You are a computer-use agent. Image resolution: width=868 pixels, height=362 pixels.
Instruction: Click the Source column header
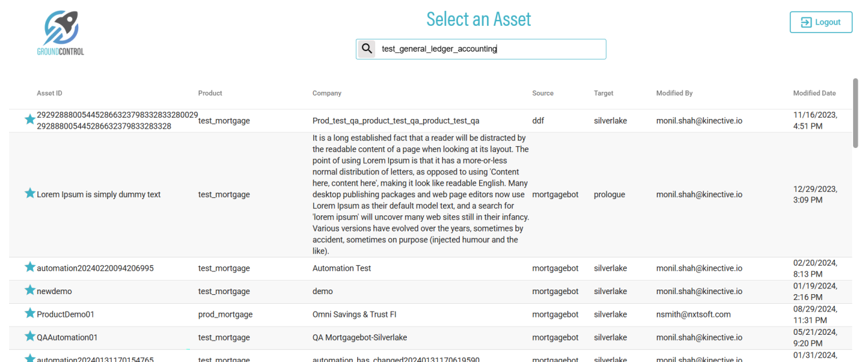542,93
